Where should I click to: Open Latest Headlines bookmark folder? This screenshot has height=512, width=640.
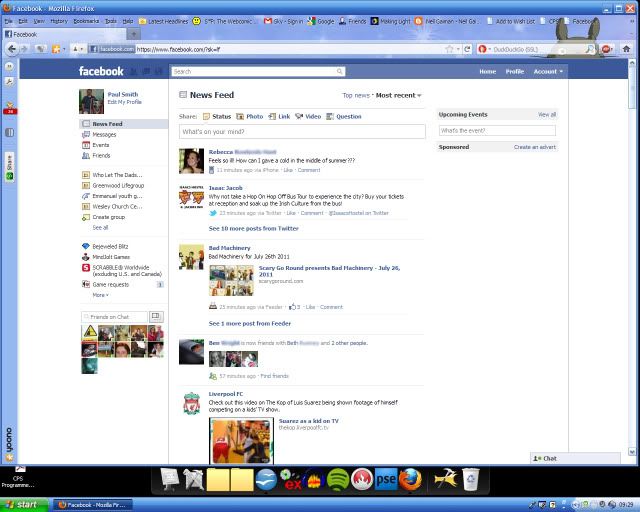pyautogui.click(x=163, y=21)
